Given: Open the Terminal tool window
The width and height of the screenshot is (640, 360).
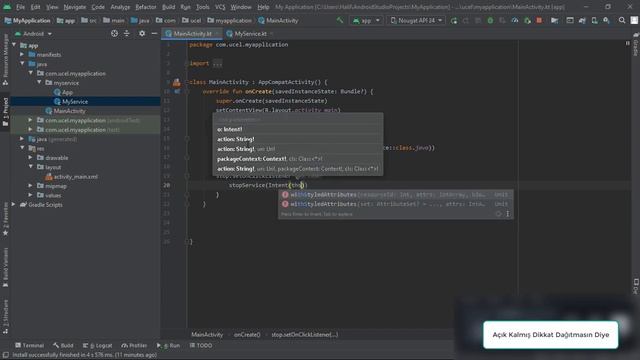Looking at the screenshot, I should (29, 345).
